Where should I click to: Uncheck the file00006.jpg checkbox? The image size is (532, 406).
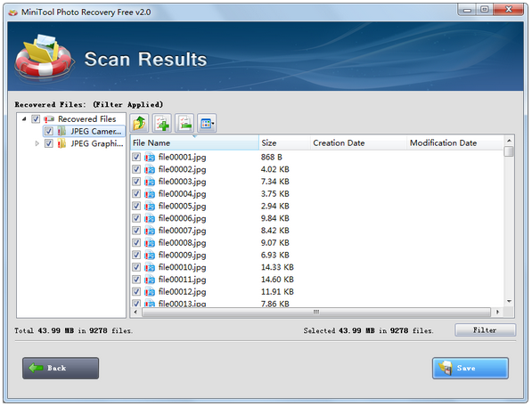(136, 218)
